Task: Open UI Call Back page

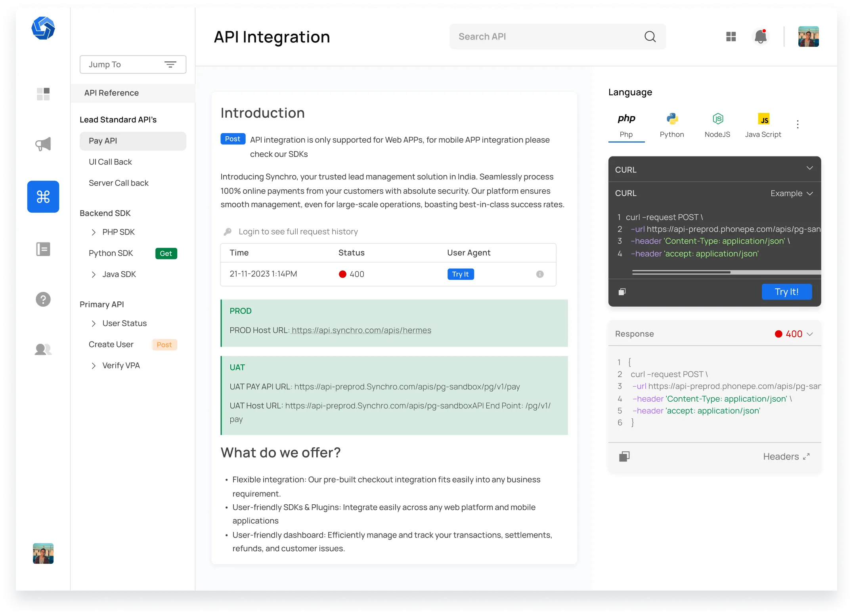Action: 110,162
